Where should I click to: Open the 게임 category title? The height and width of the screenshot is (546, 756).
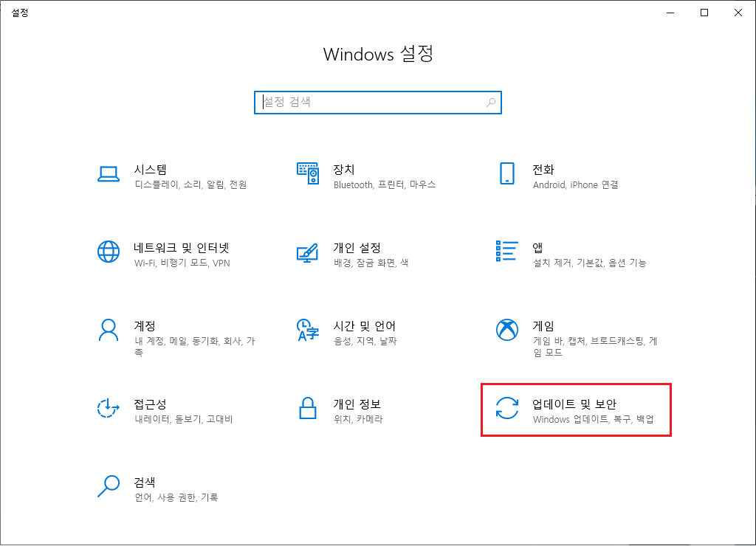pos(543,326)
